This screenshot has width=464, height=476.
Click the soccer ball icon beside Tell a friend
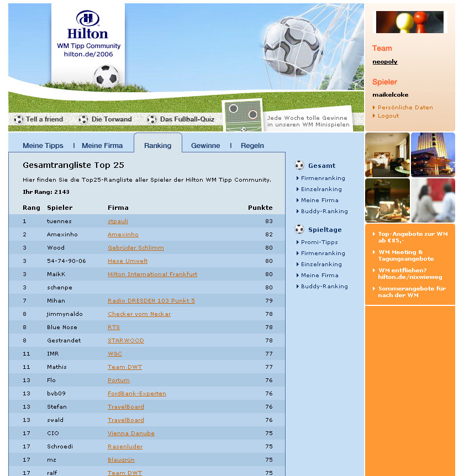19,119
